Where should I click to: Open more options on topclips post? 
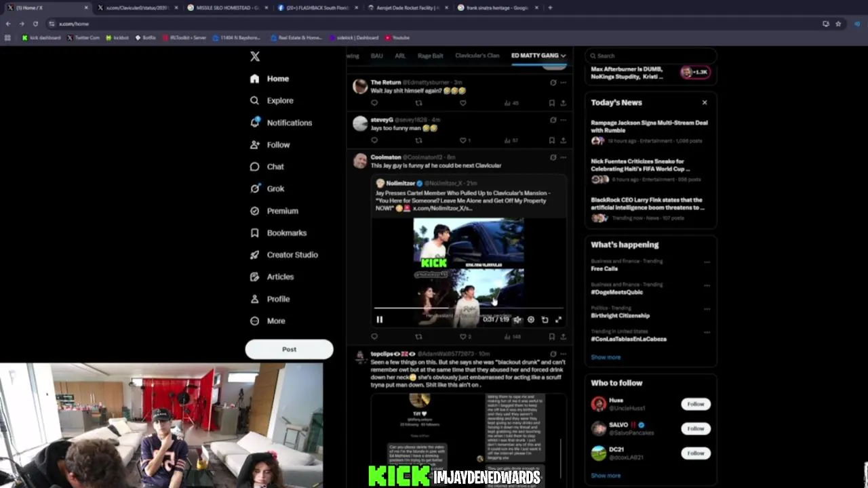point(563,354)
